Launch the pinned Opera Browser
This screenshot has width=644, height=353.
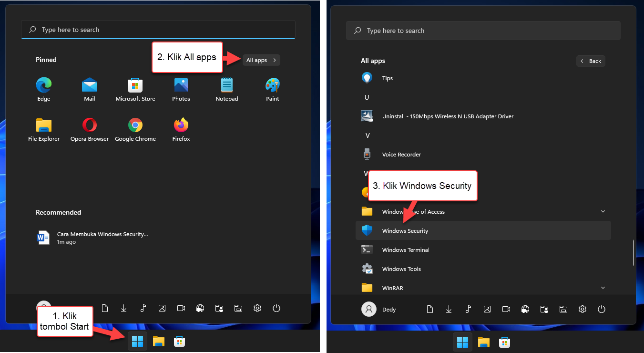[90, 130]
